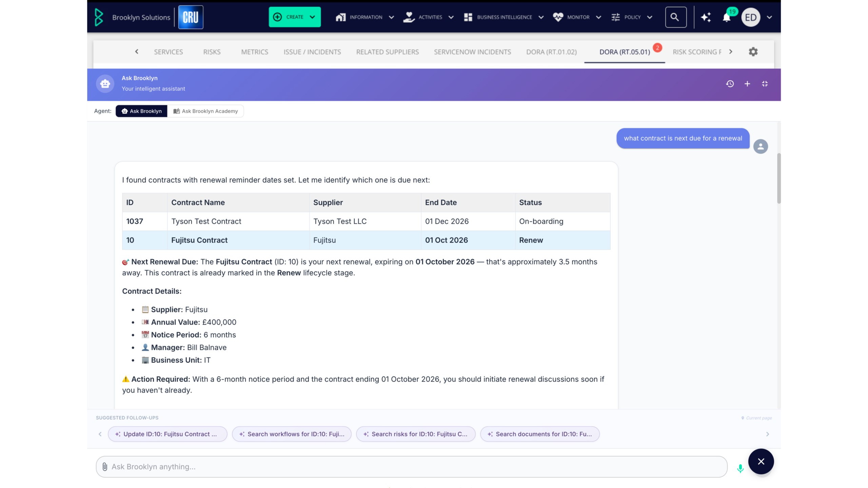Choose Search documents for ID:10 suggestion
Image resolution: width=868 pixels, height=488 pixels.
540,434
